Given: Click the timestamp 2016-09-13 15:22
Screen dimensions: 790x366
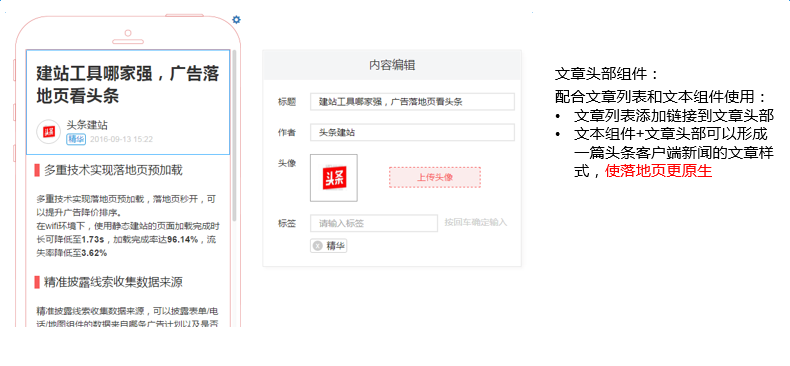Looking at the screenshot, I should coord(121,140).
